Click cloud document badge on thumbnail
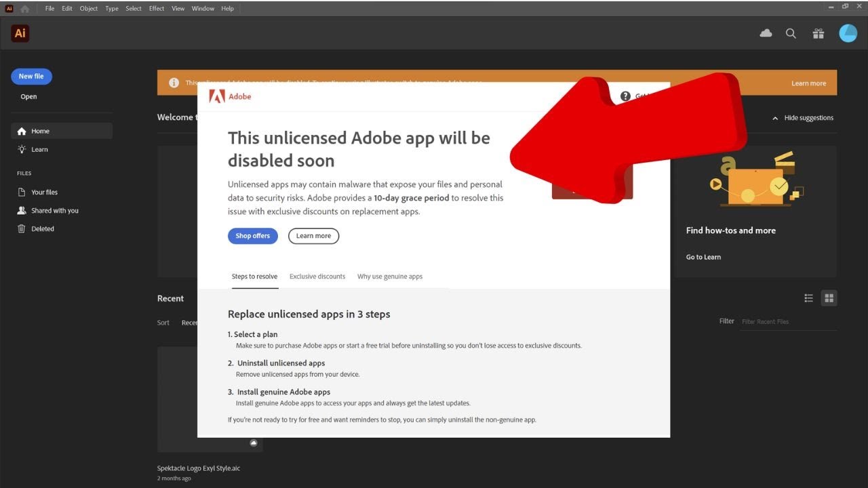Screen dimensions: 868x488 point(254,443)
